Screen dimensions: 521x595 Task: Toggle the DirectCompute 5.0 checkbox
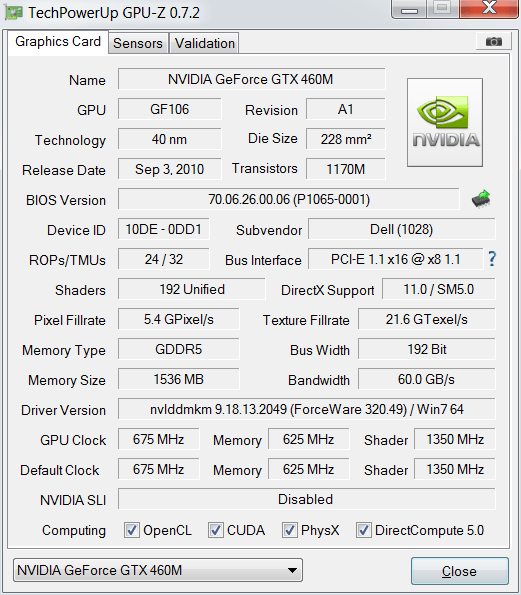point(364,530)
